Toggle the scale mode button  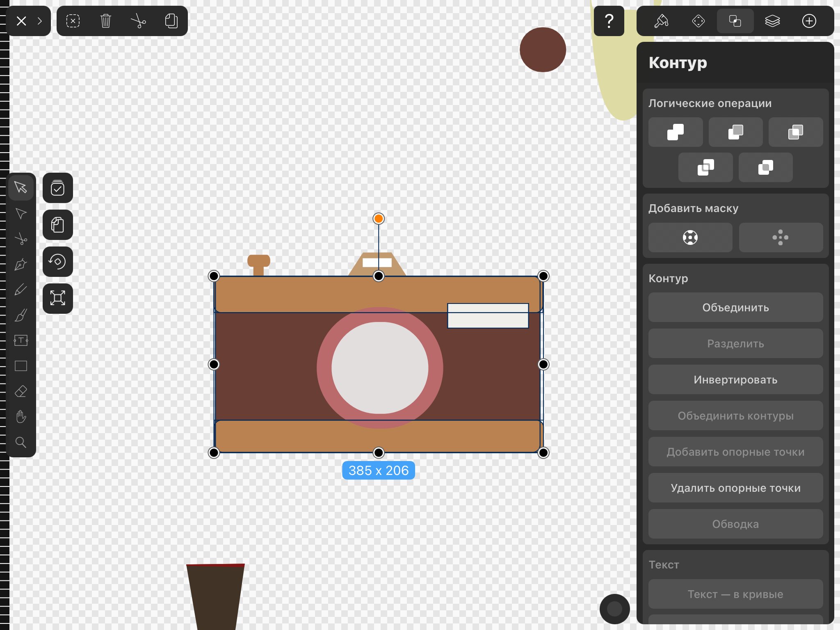[58, 298]
